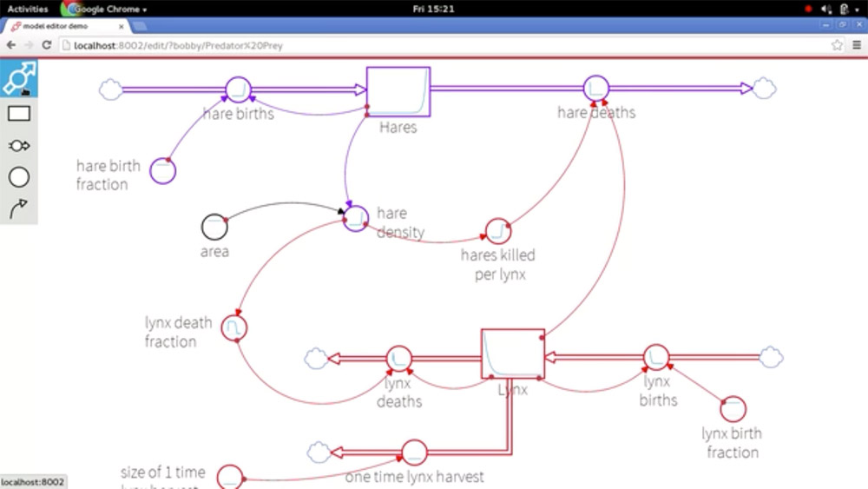This screenshot has height=489, width=868.
Task: Click the hare deaths label
Action: pyautogui.click(x=596, y=112)
